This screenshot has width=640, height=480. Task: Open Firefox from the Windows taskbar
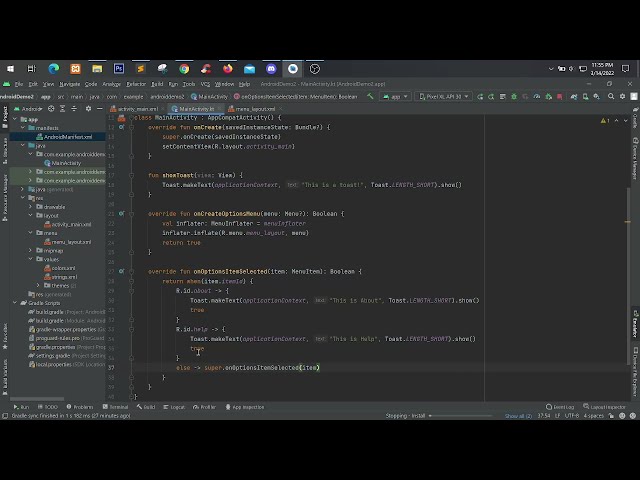click(227, 69)
